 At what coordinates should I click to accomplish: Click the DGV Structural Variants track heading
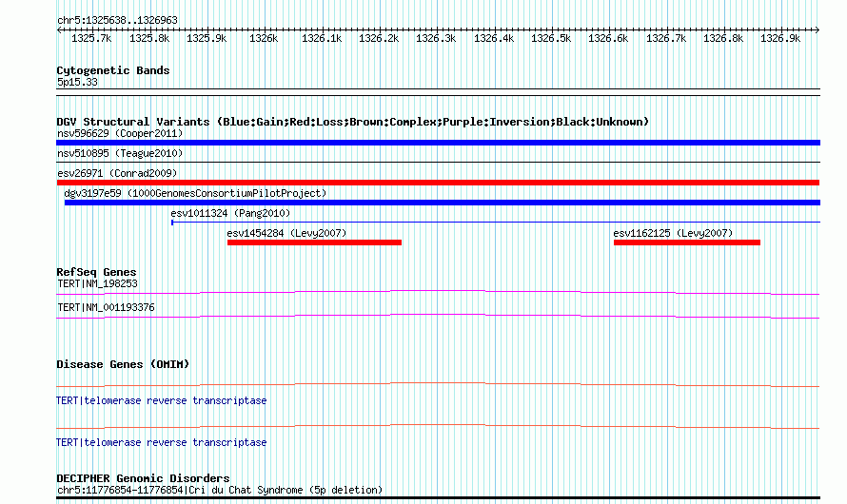pyautogui.click(x=353, y=122)
